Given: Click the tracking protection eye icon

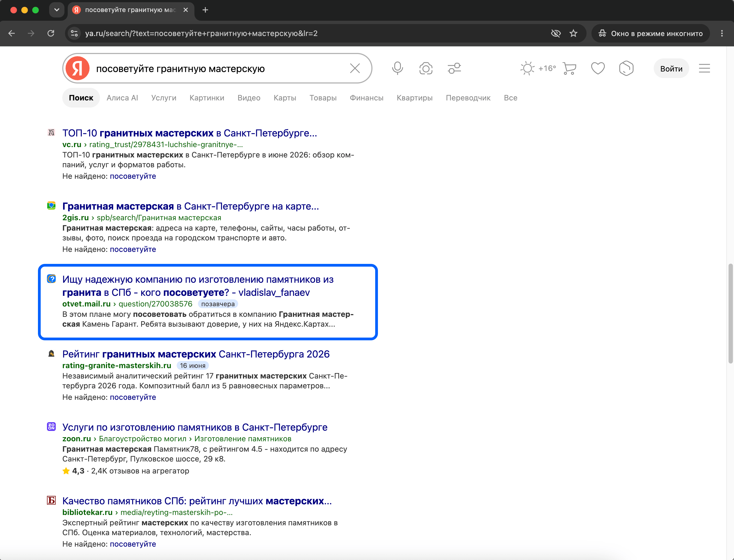Looking at the screenshot, I should tap(556, 33).
